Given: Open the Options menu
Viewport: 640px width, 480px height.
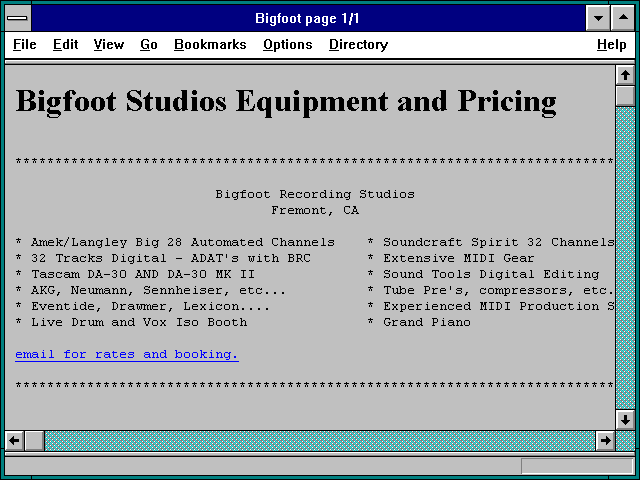Looking at the screenshot, I should 287,44.
